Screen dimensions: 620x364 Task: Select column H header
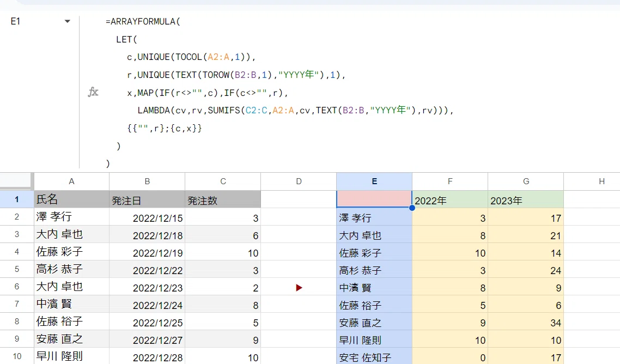[592, 181]
